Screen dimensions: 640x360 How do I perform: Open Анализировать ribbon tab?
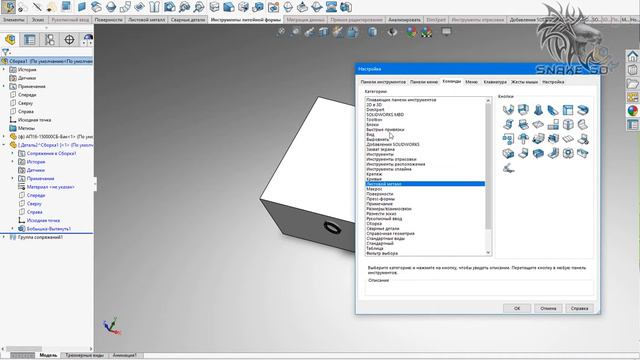[x=404, y=20]
